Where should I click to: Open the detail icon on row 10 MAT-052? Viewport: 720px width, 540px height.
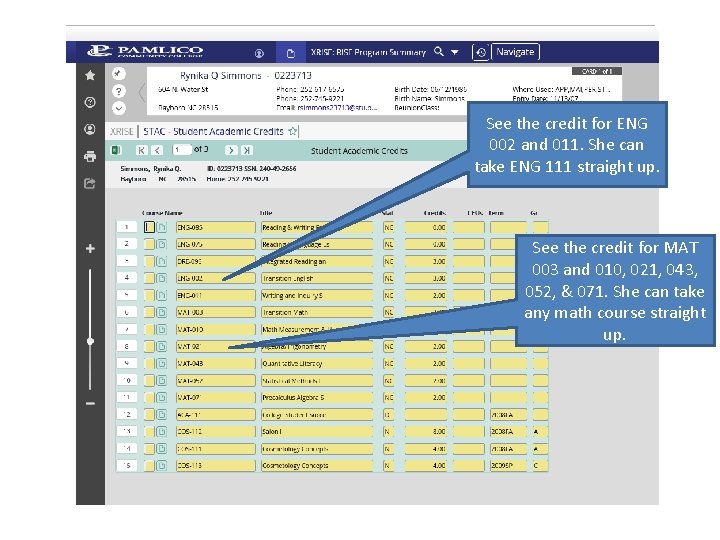pos(161,380)
